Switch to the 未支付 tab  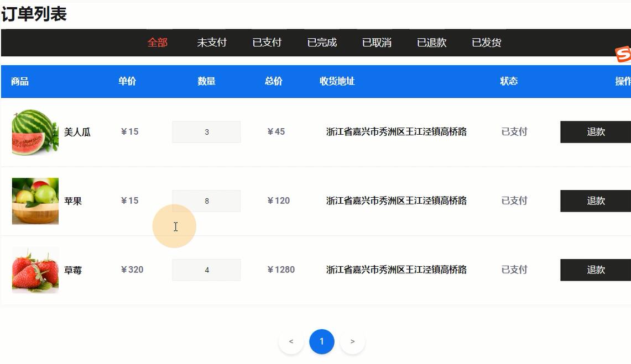(x=212, y=43)
